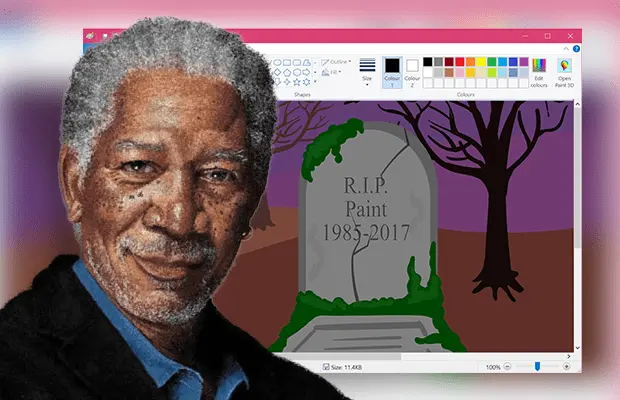This screenshot has width=620, height=400.
Task: Click the zoom slider handle
Action: point(537,366)
